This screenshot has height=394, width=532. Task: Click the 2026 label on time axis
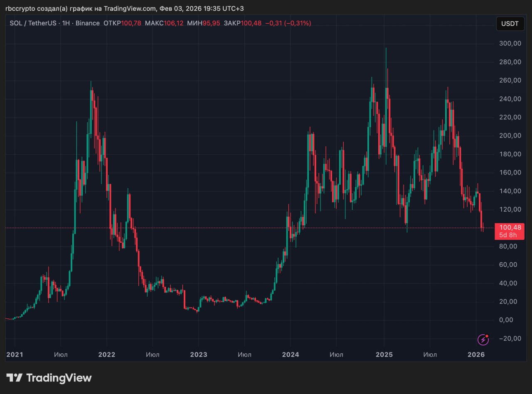(x=476, y=355)
